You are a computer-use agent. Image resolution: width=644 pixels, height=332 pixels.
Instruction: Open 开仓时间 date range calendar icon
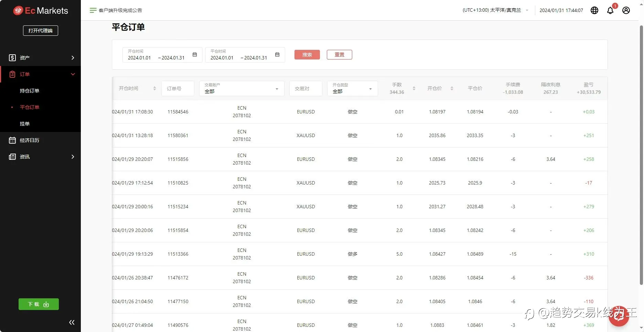coord(195,55)
